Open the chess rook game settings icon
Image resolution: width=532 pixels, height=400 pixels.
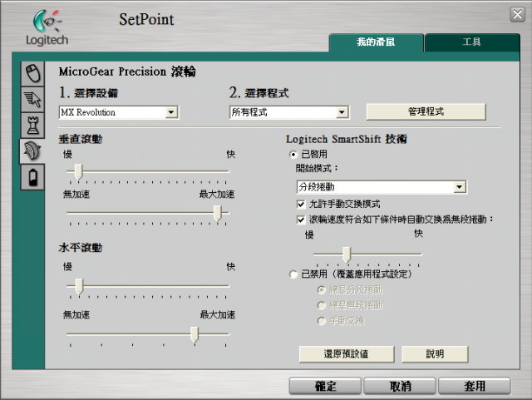point(32,126)
